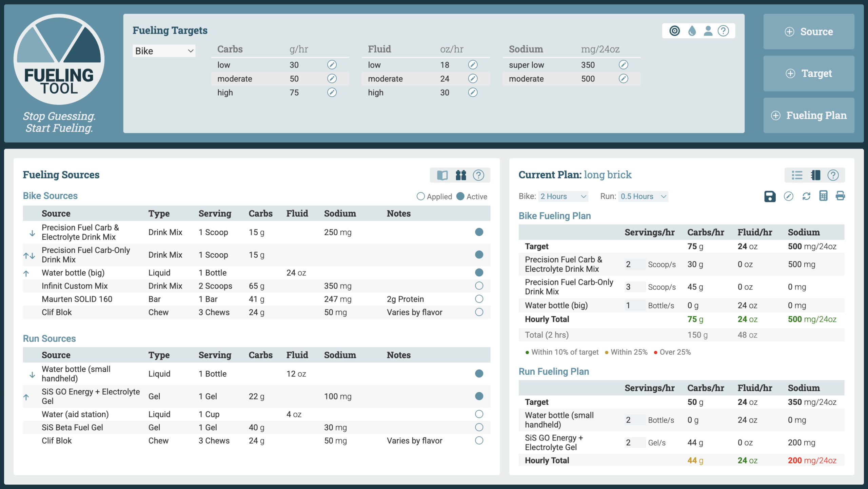Edit servings for Precision Fuel Carb & Electrolyte
The height and width of the screenshot is (489, 868).
(635, 265)
